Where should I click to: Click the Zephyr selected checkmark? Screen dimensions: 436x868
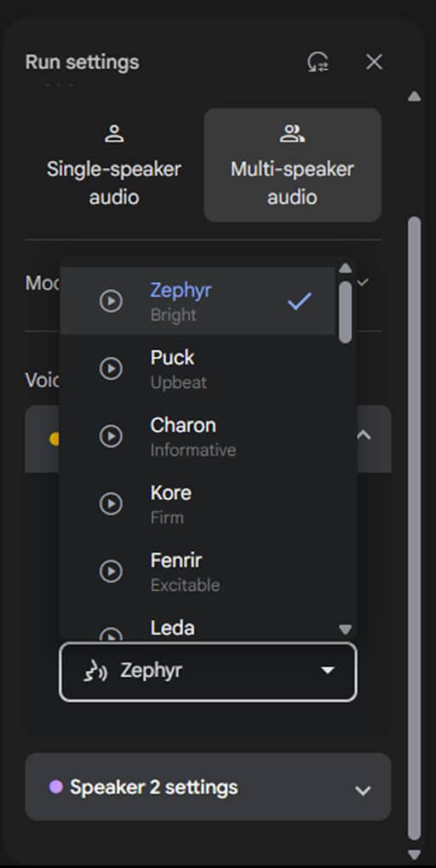pos(300,302)
